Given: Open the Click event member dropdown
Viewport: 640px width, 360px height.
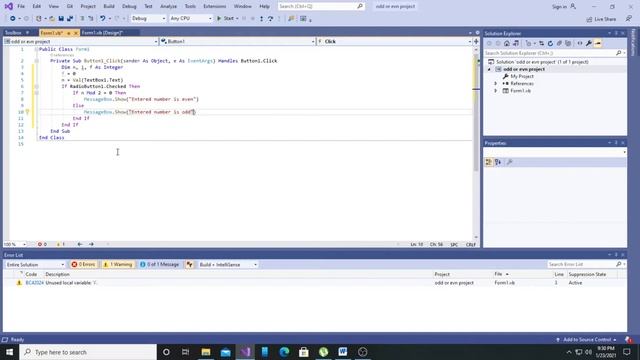Looking at the screenshot, I should point(394,41).
